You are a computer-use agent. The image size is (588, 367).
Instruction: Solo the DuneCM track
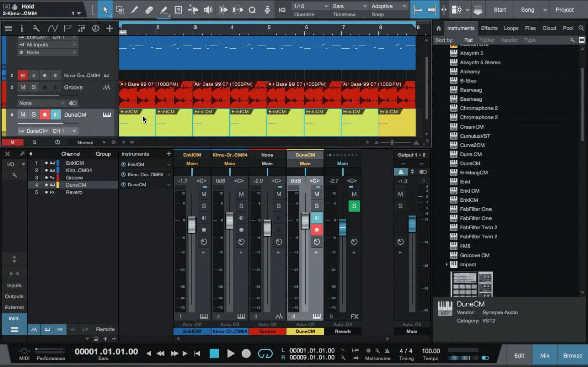coord(33,115)
